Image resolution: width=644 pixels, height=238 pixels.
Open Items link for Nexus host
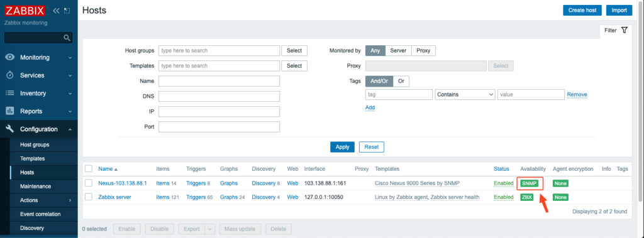(163, 183)
